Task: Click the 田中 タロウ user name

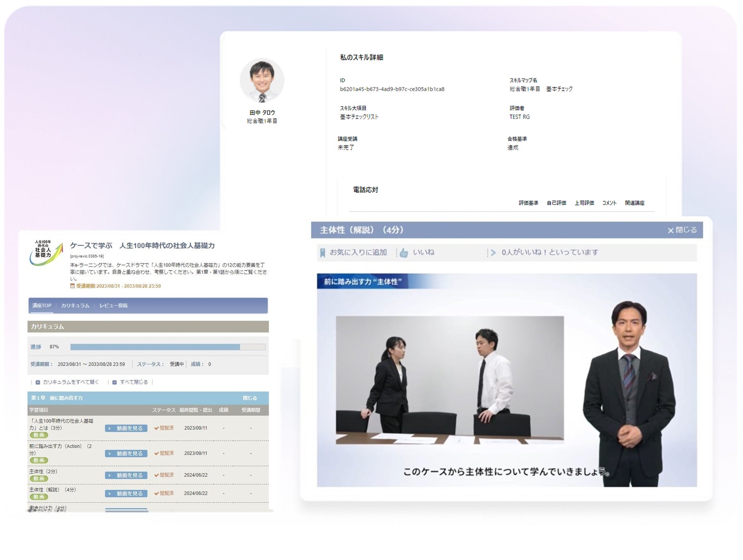Action: pyautogui.click(x=262, y=113)
